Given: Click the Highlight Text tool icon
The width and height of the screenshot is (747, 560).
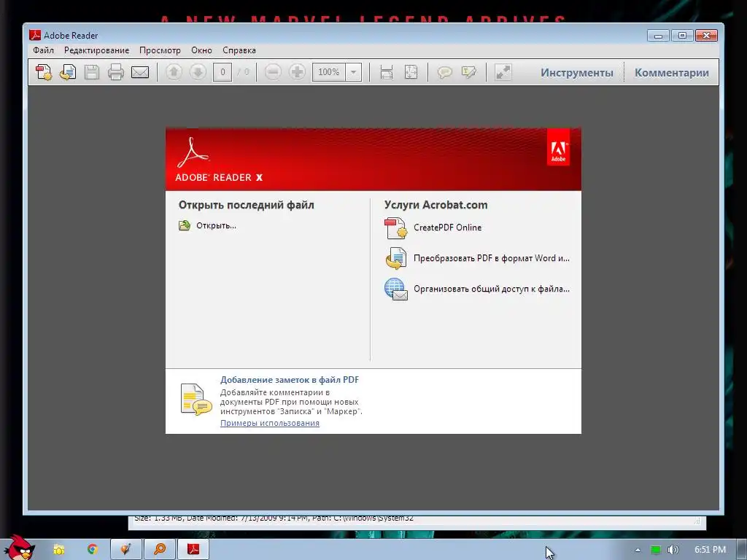Looking at the screenshot, I should [469, 72].
